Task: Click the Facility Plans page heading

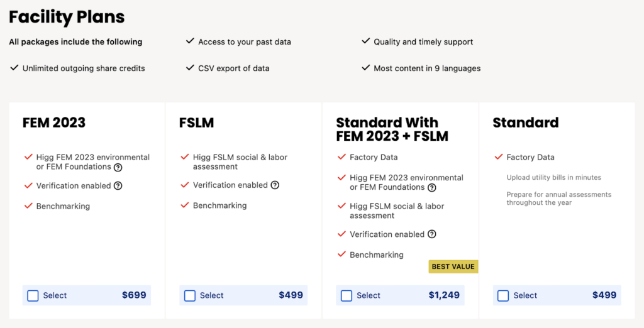Action: pos(67,17)
